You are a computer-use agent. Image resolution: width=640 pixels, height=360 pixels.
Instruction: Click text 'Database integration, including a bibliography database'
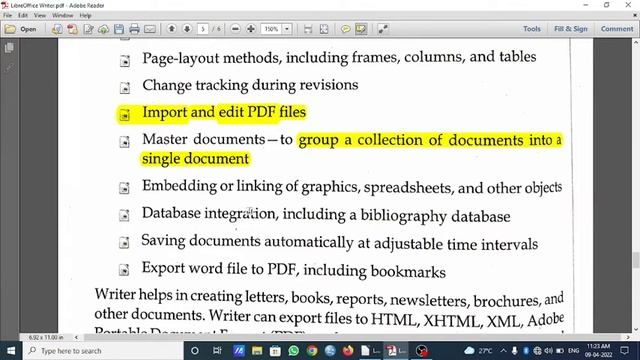[326, 215]
